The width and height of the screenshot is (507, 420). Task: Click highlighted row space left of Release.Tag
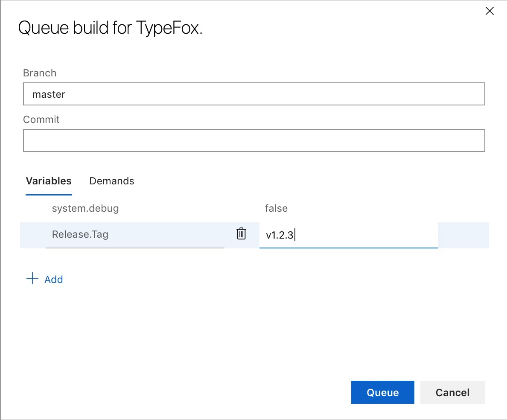pyautogui.click(x=33, y=235)
